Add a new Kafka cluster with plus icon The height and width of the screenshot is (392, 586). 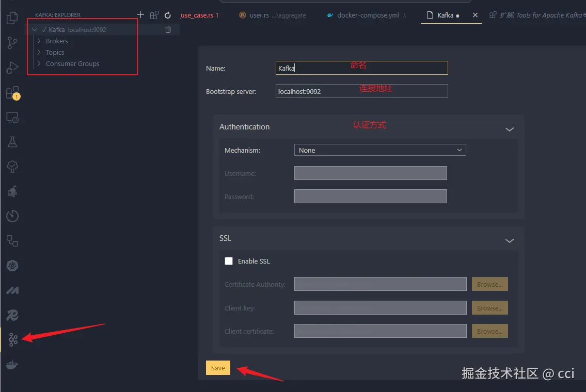tap(140, 15)
